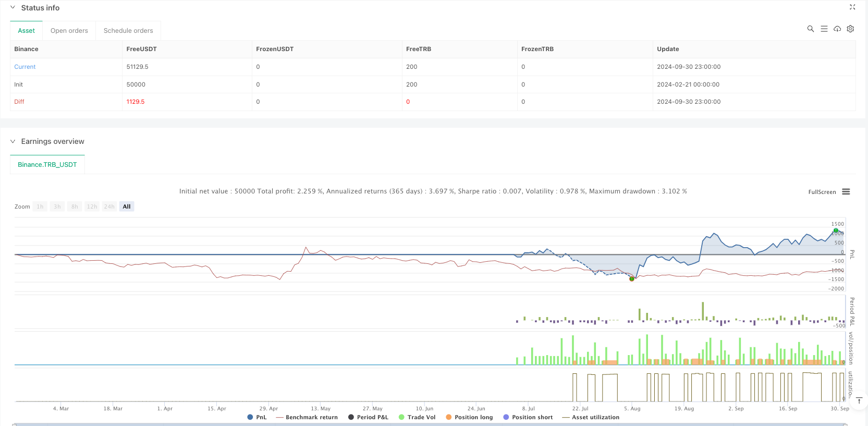Open the chart hamburger menu icon
This screenshot has height=426, width=868.
(x=846, y=192)
